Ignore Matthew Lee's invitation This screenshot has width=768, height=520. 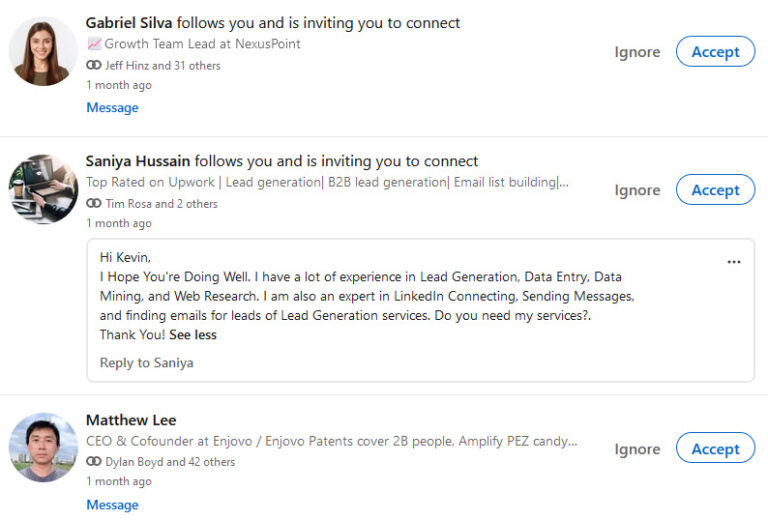(x=637, y=449)
